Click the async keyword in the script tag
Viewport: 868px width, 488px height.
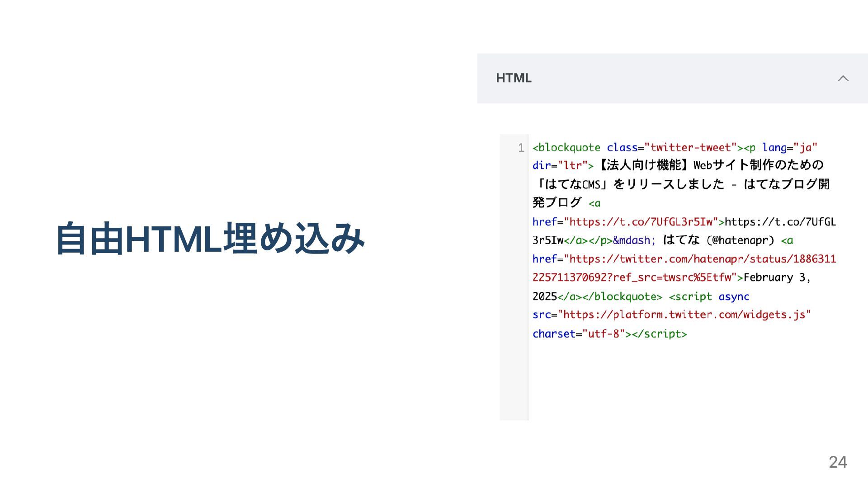(x=733, y=297)
